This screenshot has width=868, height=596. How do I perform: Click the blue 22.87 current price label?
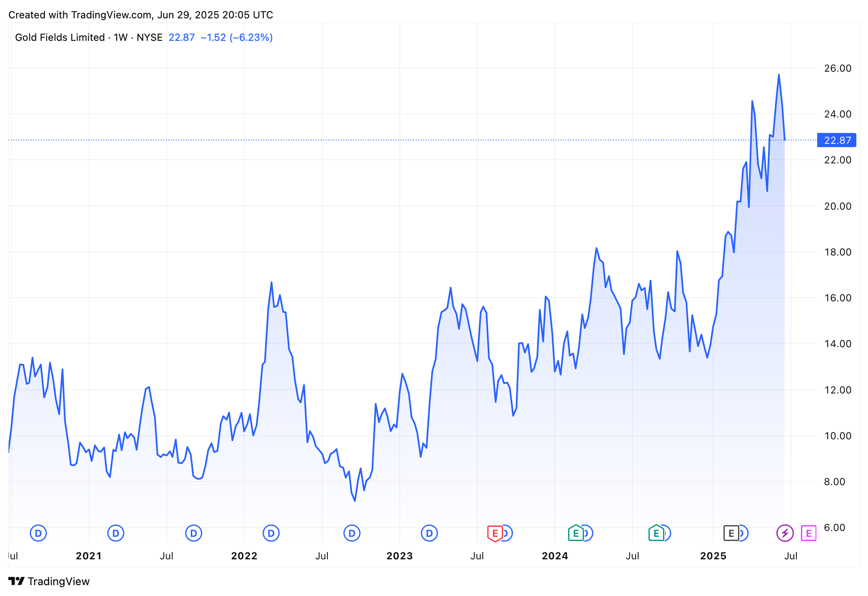[x=837, y=140]
